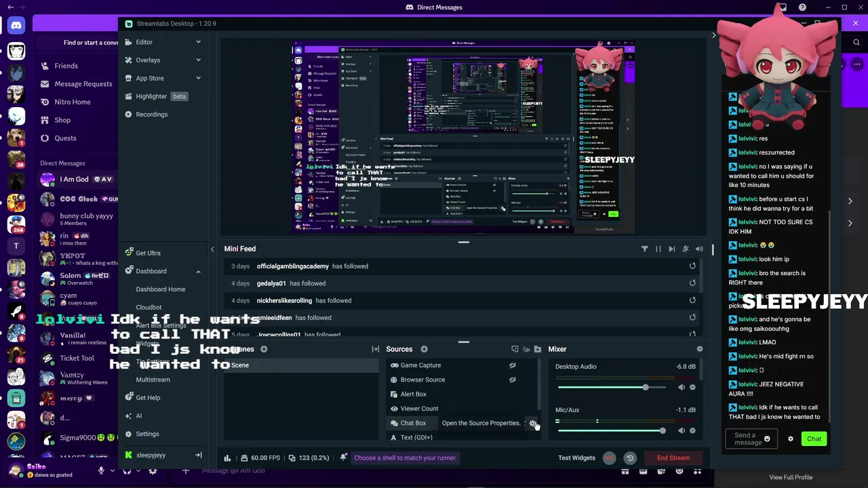Open performance stats bar chart icon
The image size is (868, 488).
tap(227, 457)
